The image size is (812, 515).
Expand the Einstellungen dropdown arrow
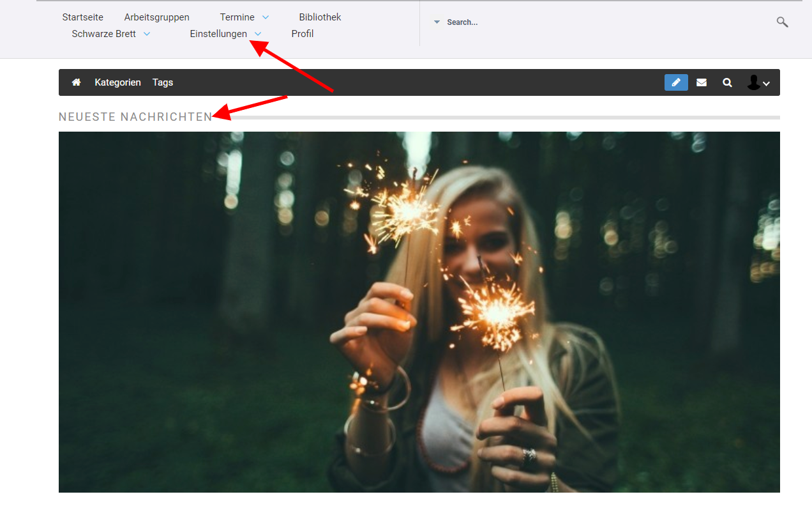coord(258,34)
